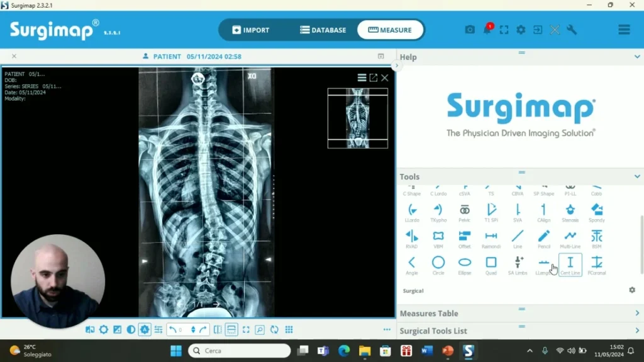
Task: Select the SA Limbs tool
Action: tap(518, 266)
